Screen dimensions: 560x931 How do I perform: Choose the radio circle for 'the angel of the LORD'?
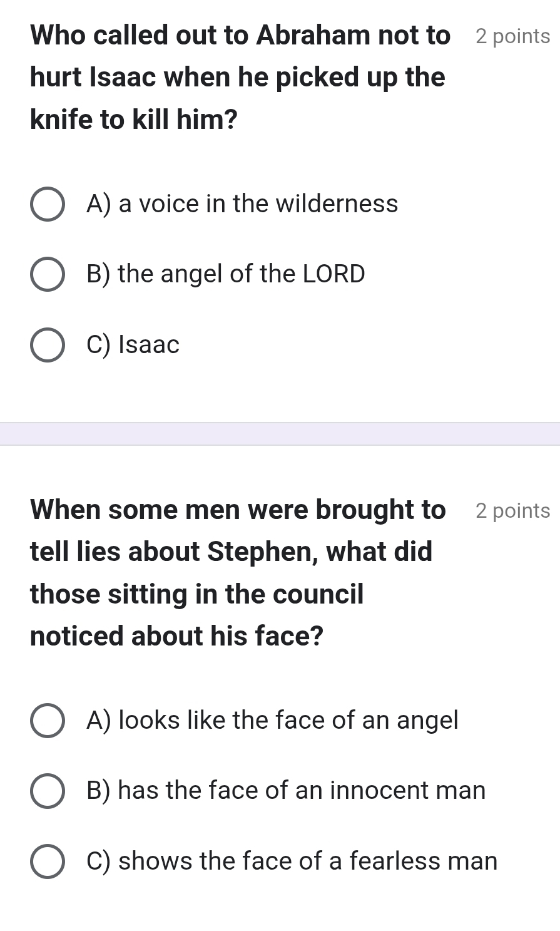coord(47,274)
